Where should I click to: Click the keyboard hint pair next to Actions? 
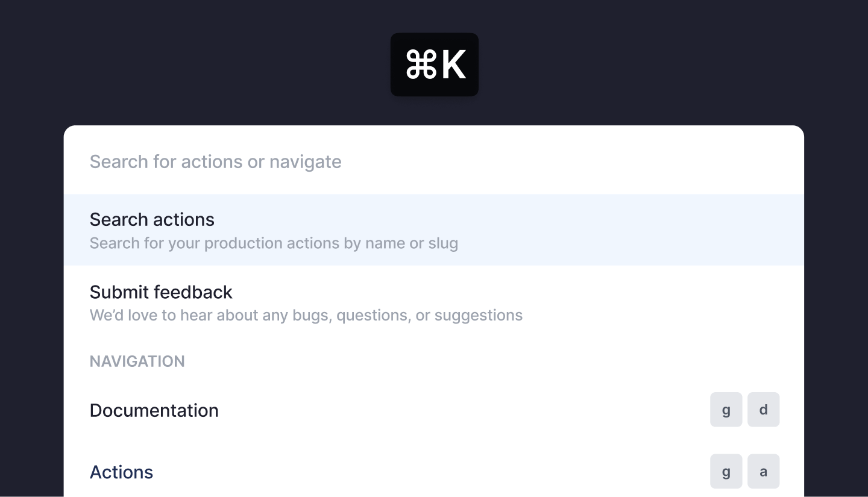coord(744,471)
